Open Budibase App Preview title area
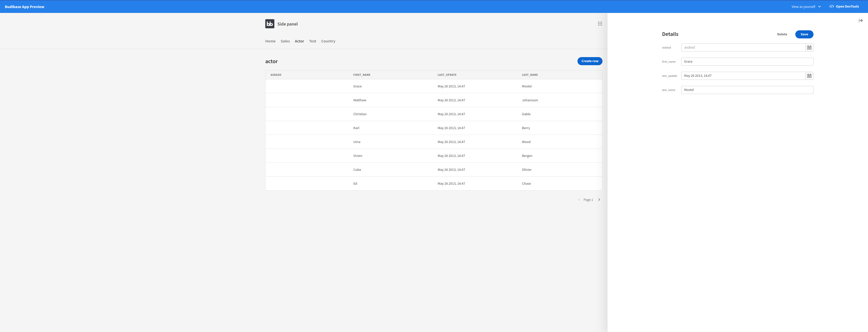Viewport: 868px width, 332px height. click(x=24, y=6)
